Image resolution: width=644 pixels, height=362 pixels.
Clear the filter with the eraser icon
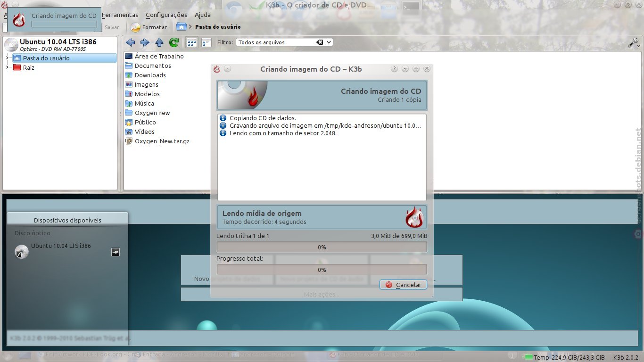[x=320, y=42]
